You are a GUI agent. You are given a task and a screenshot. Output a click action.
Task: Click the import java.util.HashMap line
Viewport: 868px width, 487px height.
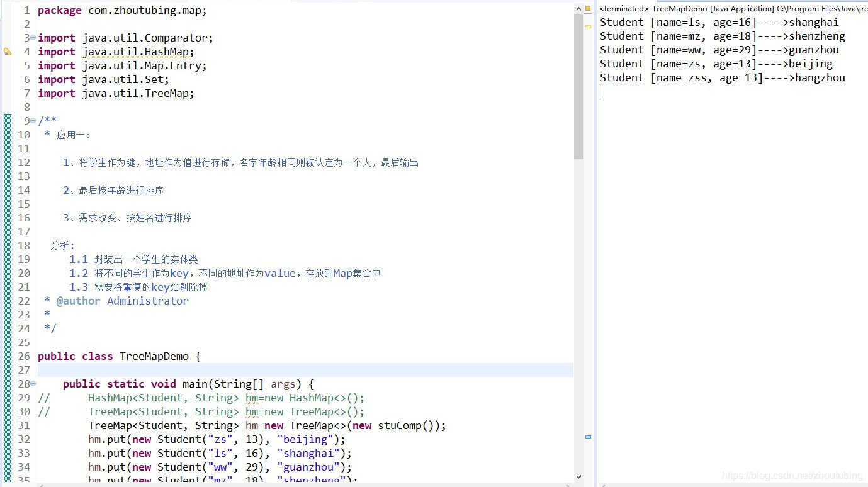[116, 52]
